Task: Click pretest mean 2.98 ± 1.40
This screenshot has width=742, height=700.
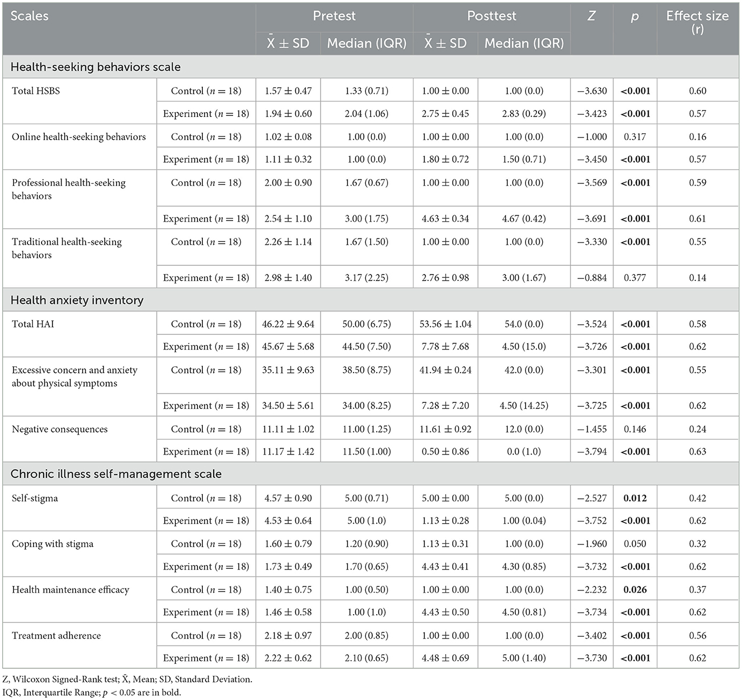Action: click(x=288, y=278)
